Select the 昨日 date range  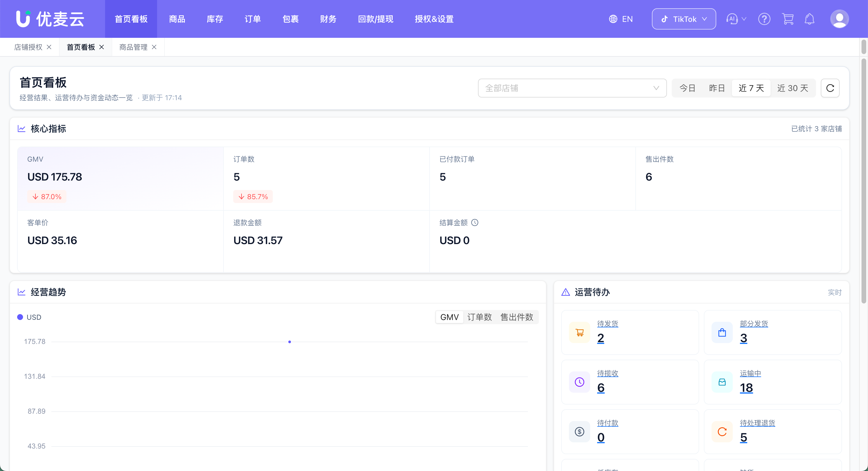[717, 88]
